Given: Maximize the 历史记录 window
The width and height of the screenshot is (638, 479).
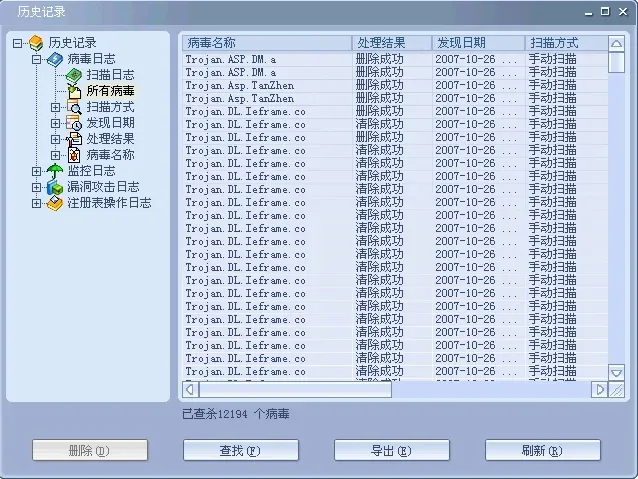Looking at the screenshot, I should pyautogui.click(x=605, y=12).
